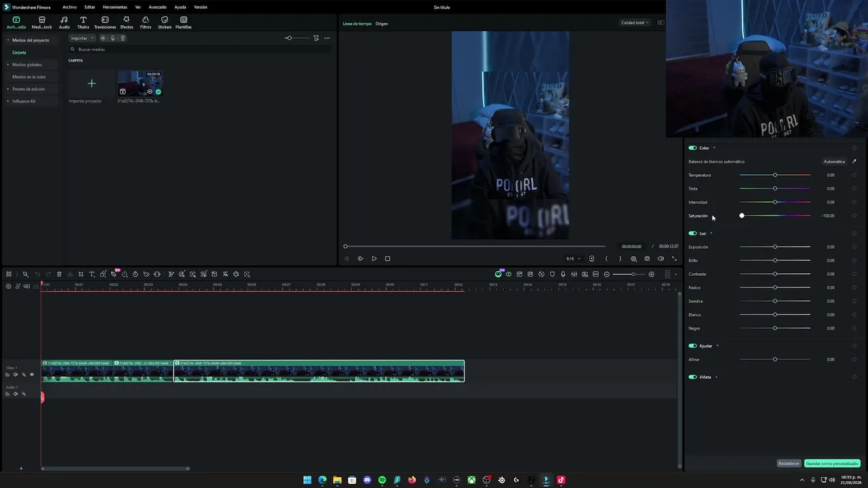This screenshot has width=868, height=488.
Task: Open the Importar dropdown
Action: click(x=82, y=38)
